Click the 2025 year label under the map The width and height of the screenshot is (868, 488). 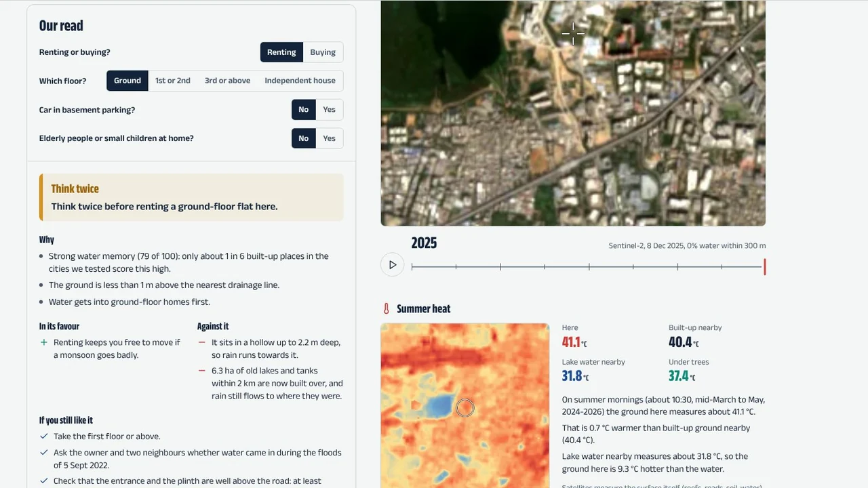[x=424, y=243]
